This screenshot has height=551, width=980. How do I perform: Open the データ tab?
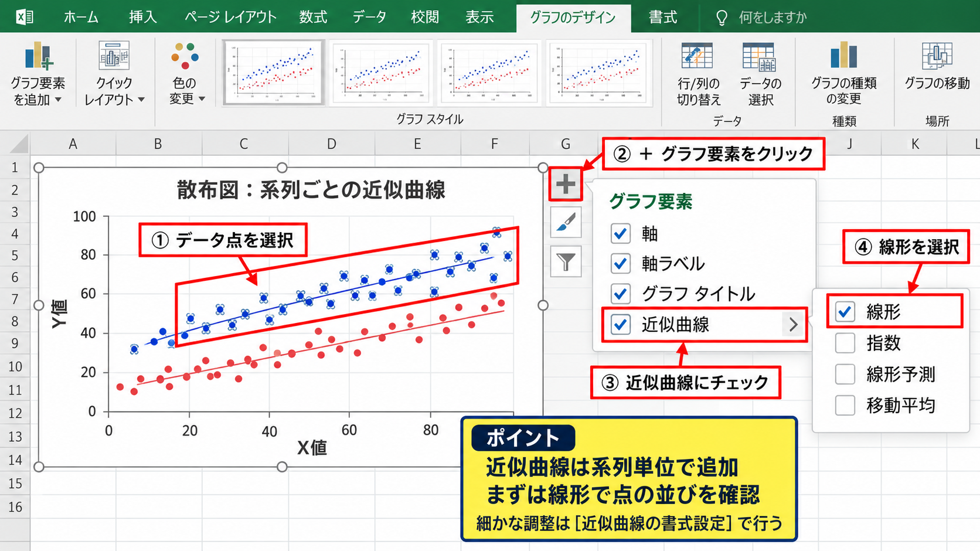(x=369, y=17)
